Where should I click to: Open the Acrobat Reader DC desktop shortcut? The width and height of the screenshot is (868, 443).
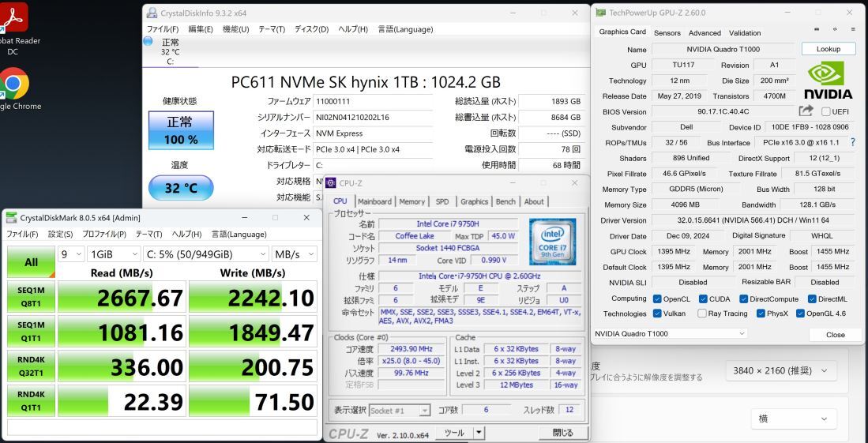point(12,28)
